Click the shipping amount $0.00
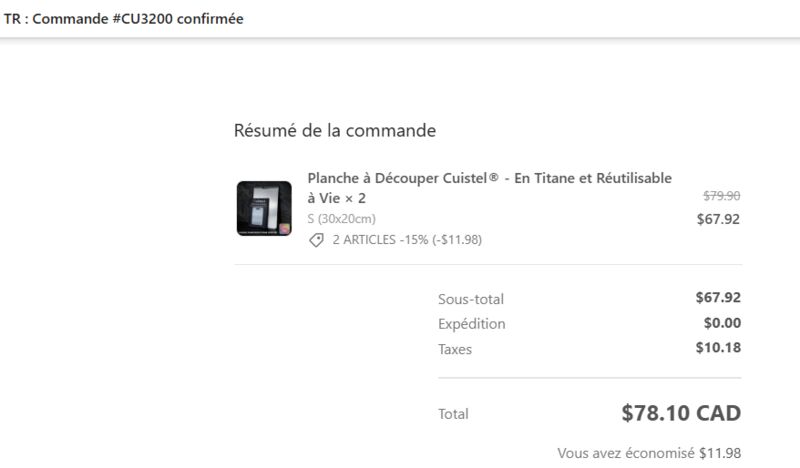800x468 pixels. click(722, 323)
